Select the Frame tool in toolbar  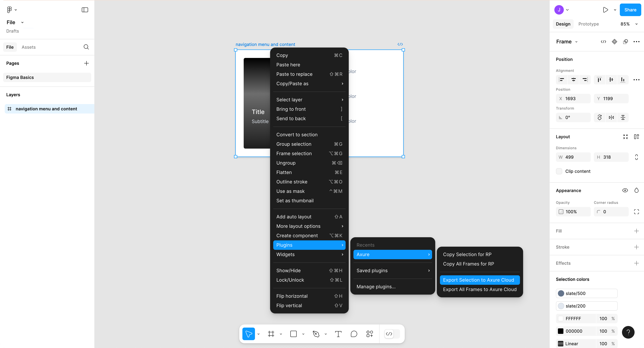[x=271, y=334]
